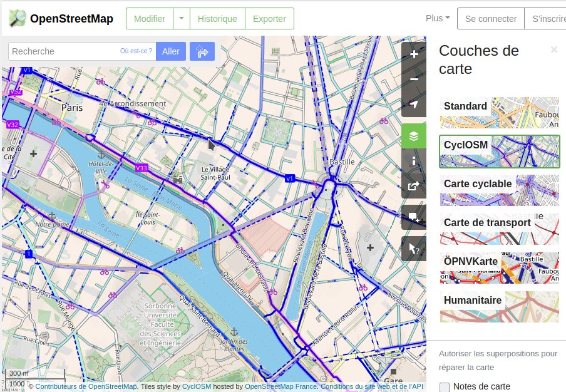Image resolution: width=566 pixels, height=392 pixels.
Task: Click the bicycle icon on Pont de Sully
Action: pos(180,250)
